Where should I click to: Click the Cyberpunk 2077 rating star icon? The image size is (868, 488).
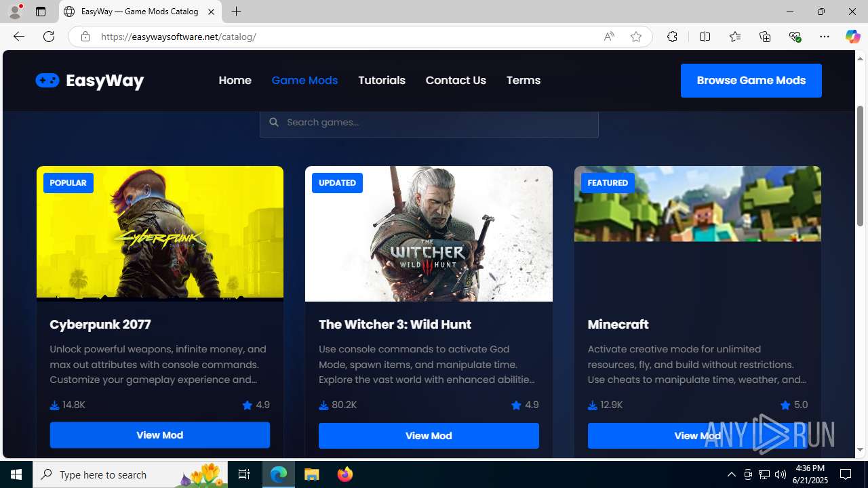pos(247,405)
